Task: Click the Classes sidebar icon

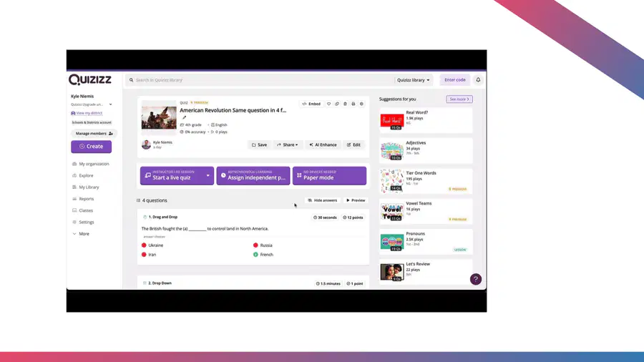Action: 74,210
